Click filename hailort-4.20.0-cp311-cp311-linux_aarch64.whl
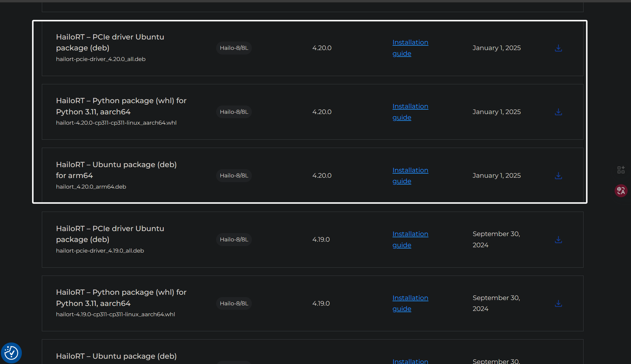This screenshot has height=364, width=631. pyautogui.click(x=116, y=123)
